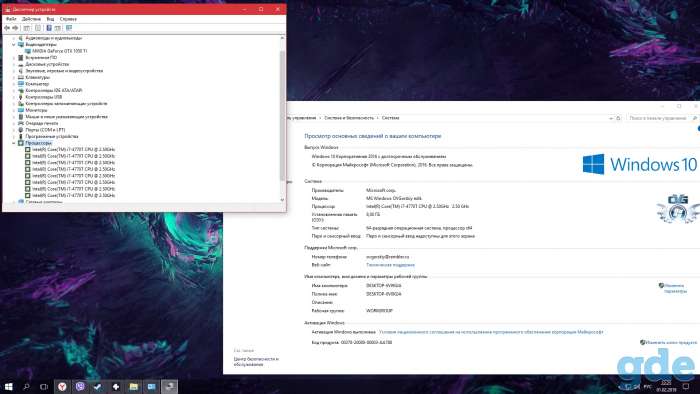
Task: Click the Видеоадаптеры display adapter icon
Action: click(21, 45)
